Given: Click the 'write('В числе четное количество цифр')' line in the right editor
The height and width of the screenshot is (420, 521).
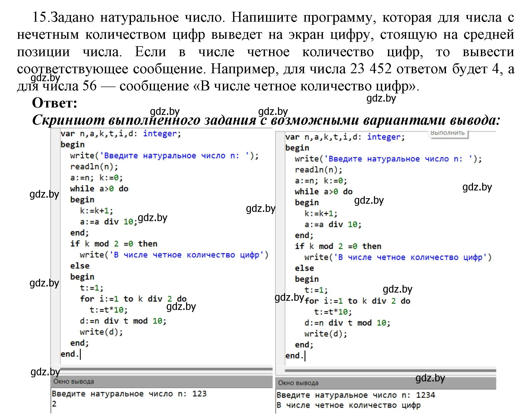Looking at the screenshot, I should [398, 257].
